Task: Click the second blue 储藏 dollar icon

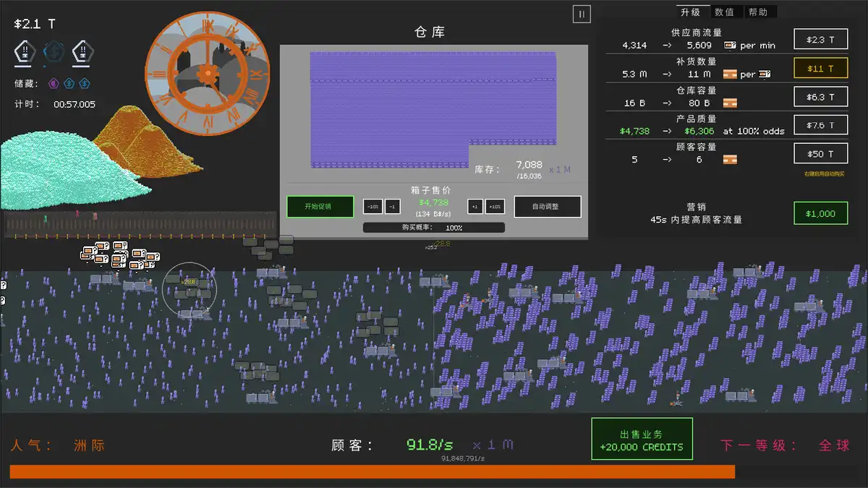Action: tap(85, 83)
